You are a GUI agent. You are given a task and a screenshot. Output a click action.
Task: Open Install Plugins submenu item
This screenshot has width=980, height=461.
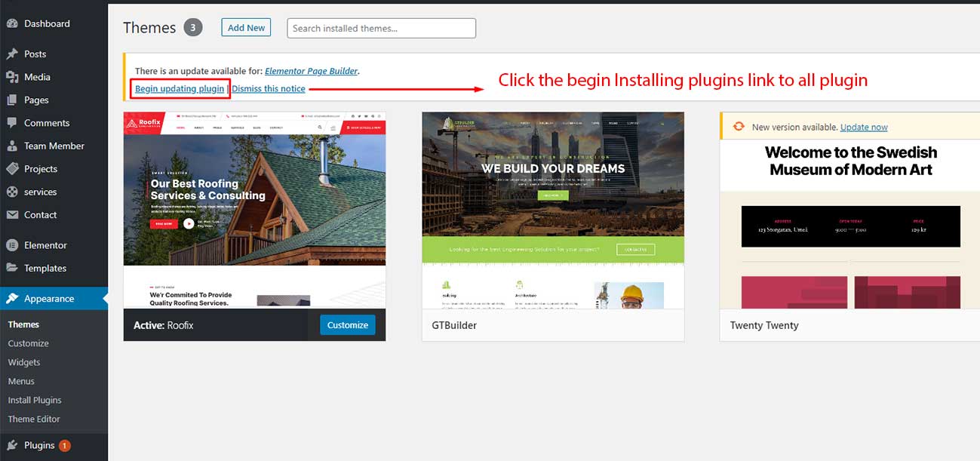[x=35, y=400]
